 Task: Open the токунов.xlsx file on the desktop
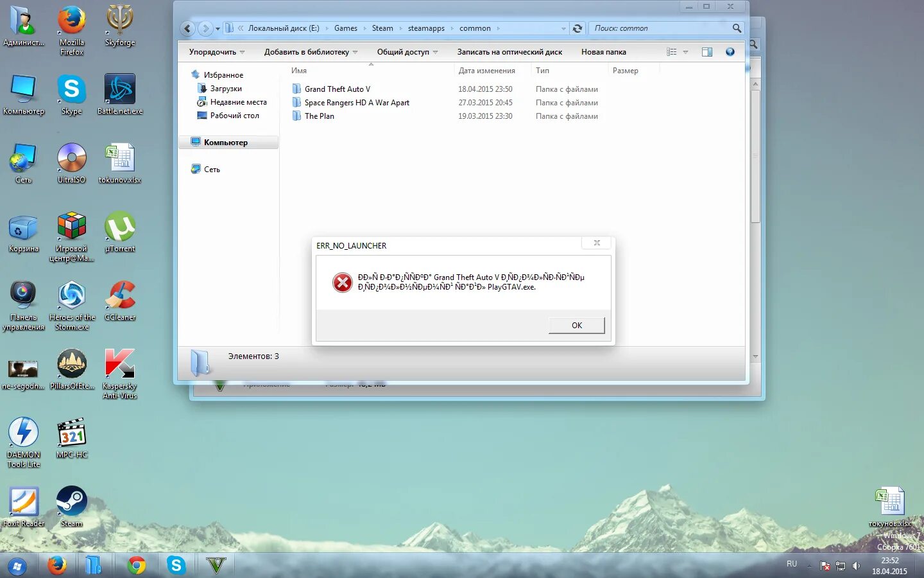click(889, 507)
